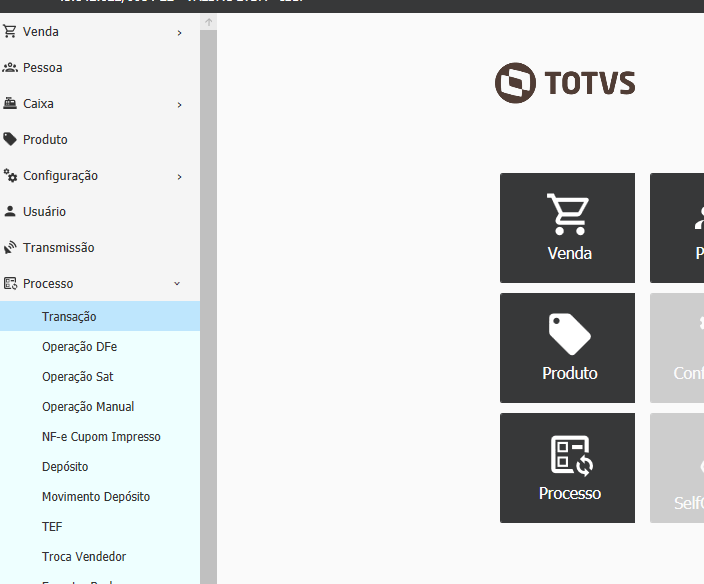
Task: Click the dark tile right of Venda tile
Action: coord(677,228)
